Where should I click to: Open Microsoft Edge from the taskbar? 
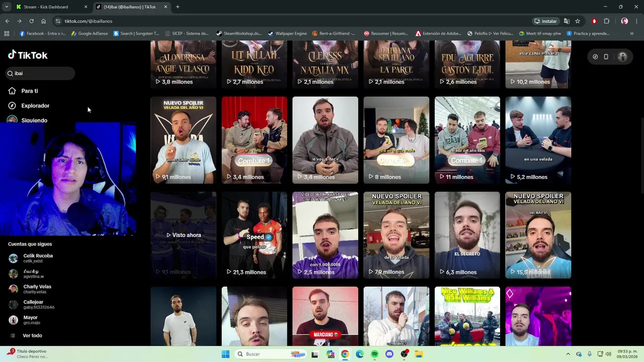tap(360, 354)
